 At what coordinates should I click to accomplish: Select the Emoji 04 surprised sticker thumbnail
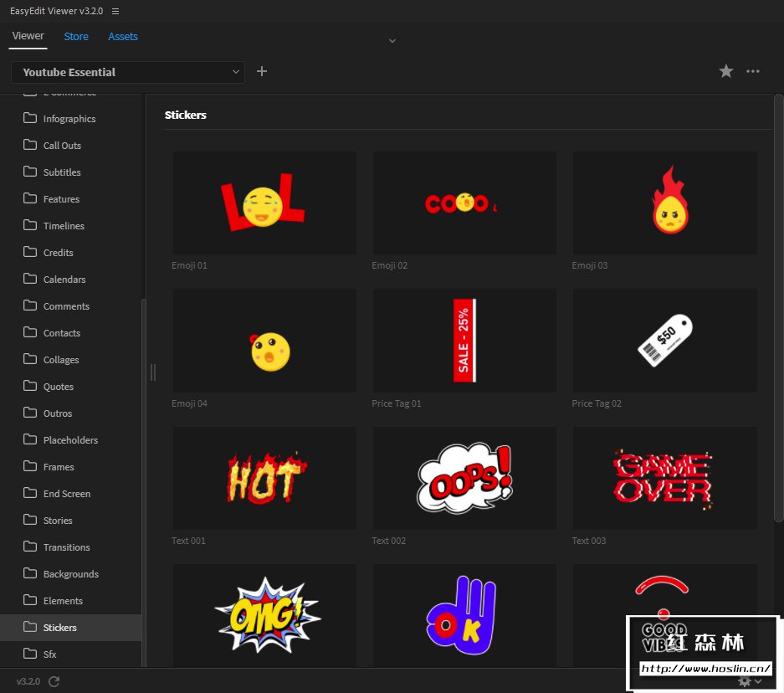(x=264, y=341)
